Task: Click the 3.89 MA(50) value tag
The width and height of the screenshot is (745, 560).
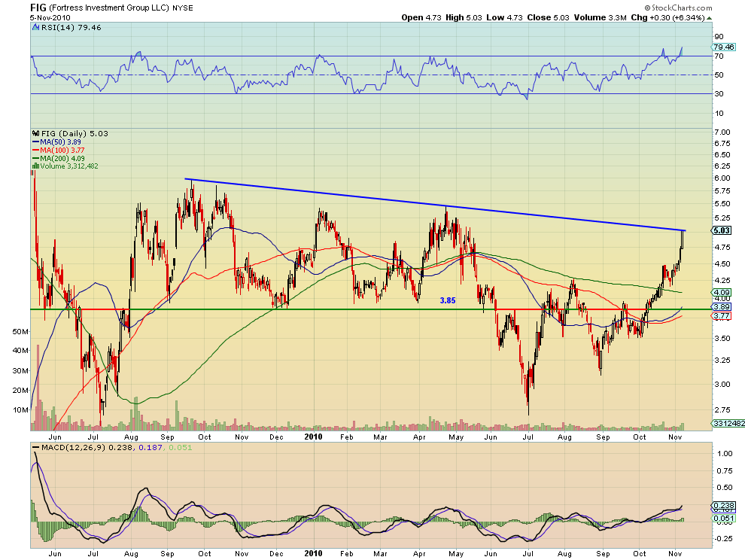Action: pyautogui.click(x=722, y=307)
